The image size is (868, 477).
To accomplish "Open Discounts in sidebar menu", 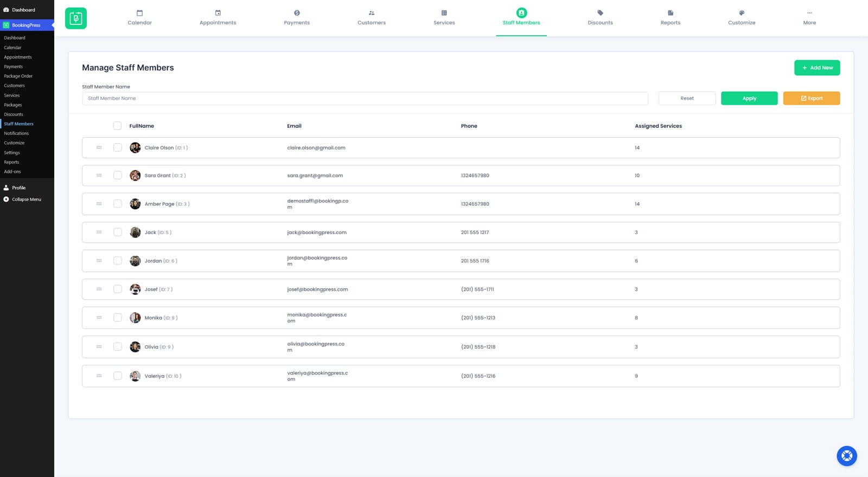I will point(14,114).
